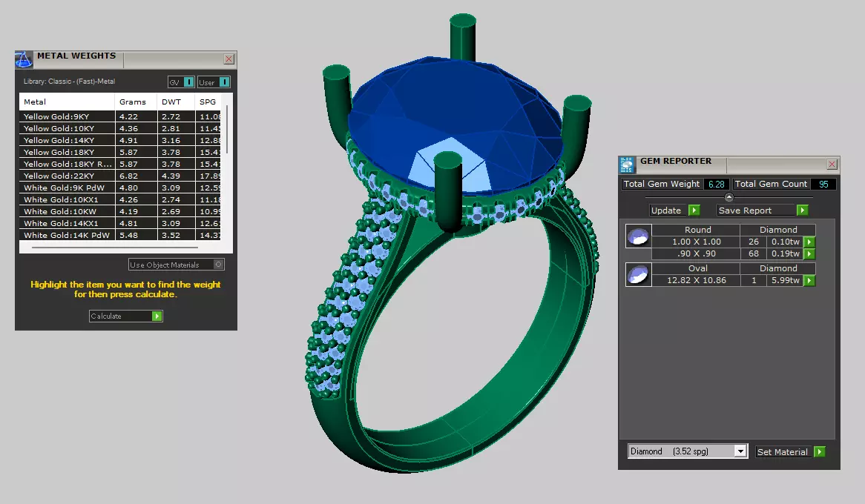865x504 pixels.
Task: Select the Yellow Gold:22KY row
Action: [119, 176]
